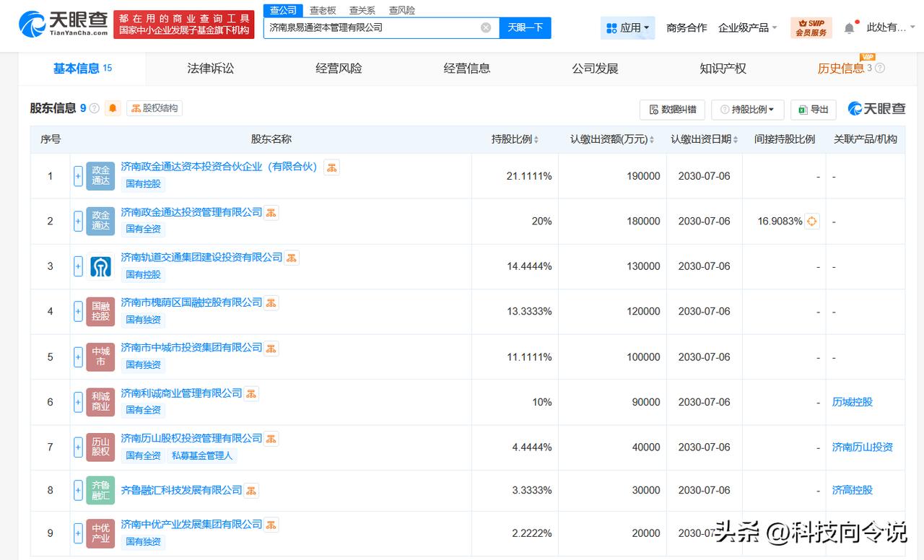The height and width of the screenshot is (560, 924).
Task: Click the 国融控股 logo in row 4
Action: coord(100,312)
